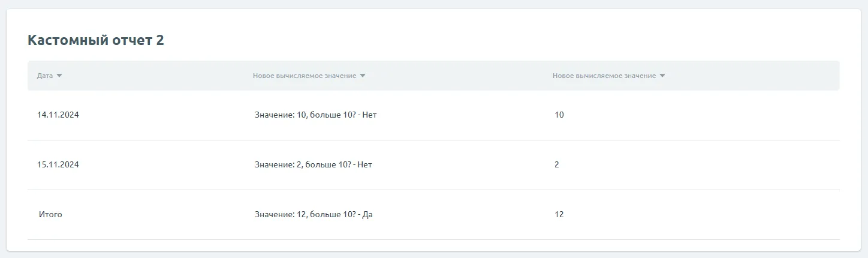Select the 15.11.2024 date cell
The image size is (868, 258).
[x=58, y=164]
